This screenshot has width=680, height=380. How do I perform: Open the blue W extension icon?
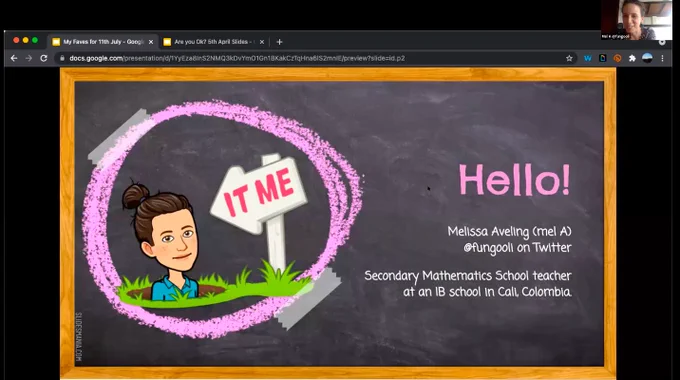588,58
